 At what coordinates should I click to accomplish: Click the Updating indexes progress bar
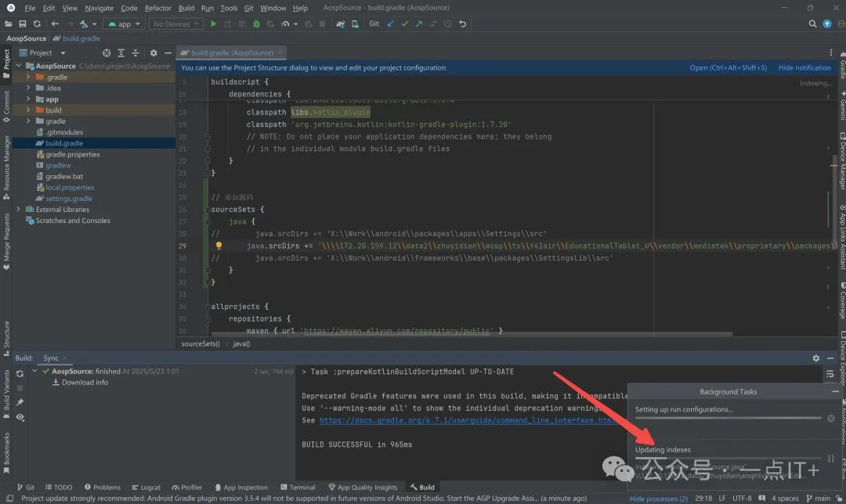[x=728, y=458]
